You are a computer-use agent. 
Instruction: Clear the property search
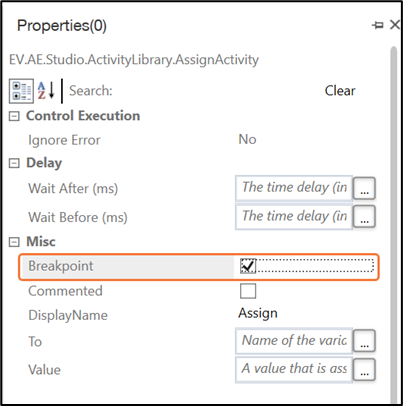click(340, 91)
